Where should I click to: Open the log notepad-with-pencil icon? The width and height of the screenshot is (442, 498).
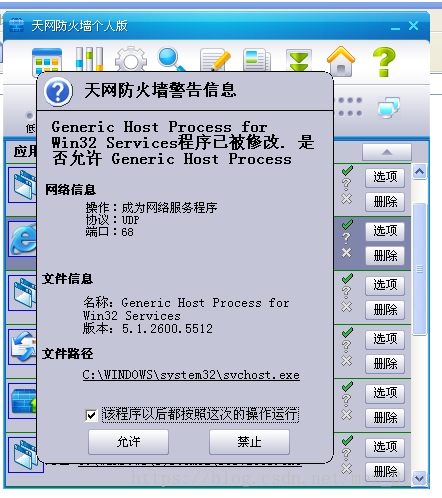(215, 60)
